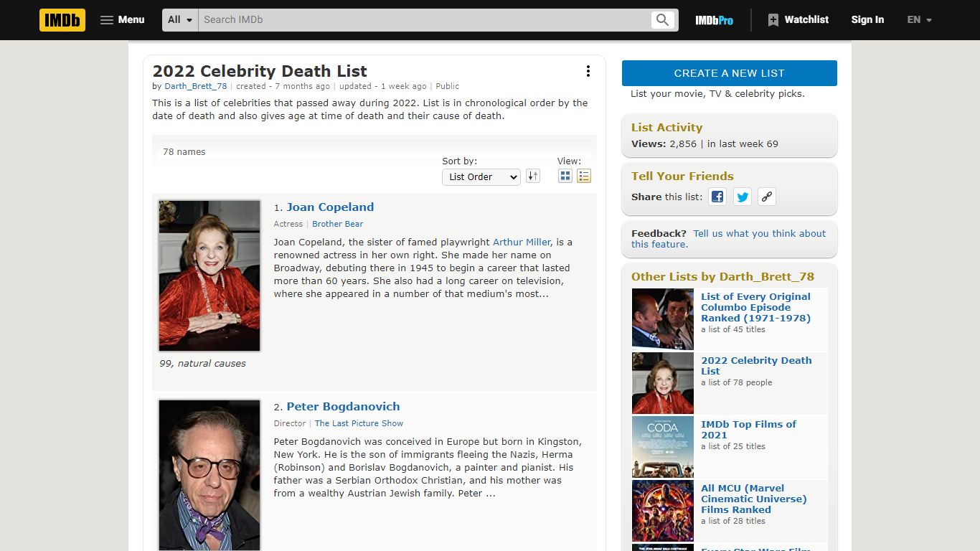Open Joan Copeland's photo

209,275
